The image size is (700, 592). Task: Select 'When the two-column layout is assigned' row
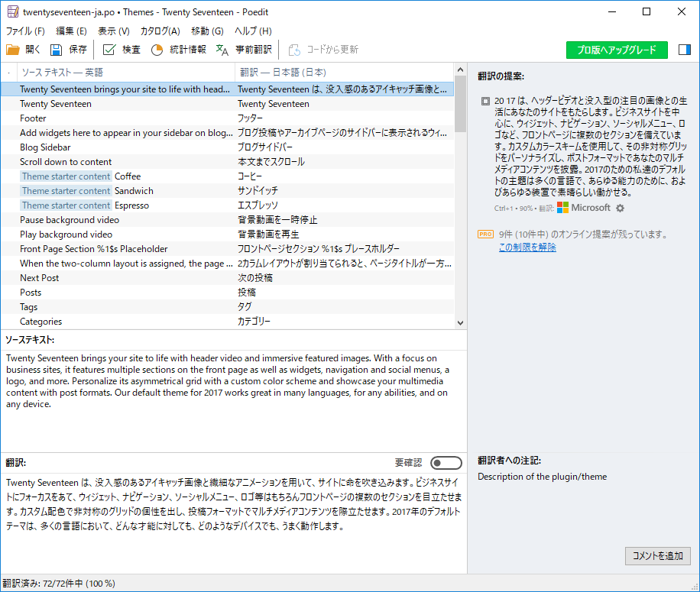pyautogui.click(x=228, y=264)
